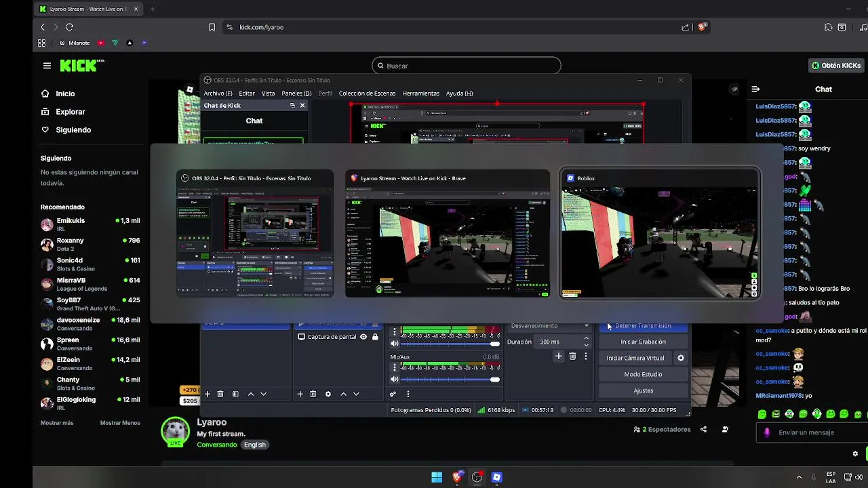Open the site settings icon in address bar
Screen dimensions: 868x488
click(x=229, y=27)
